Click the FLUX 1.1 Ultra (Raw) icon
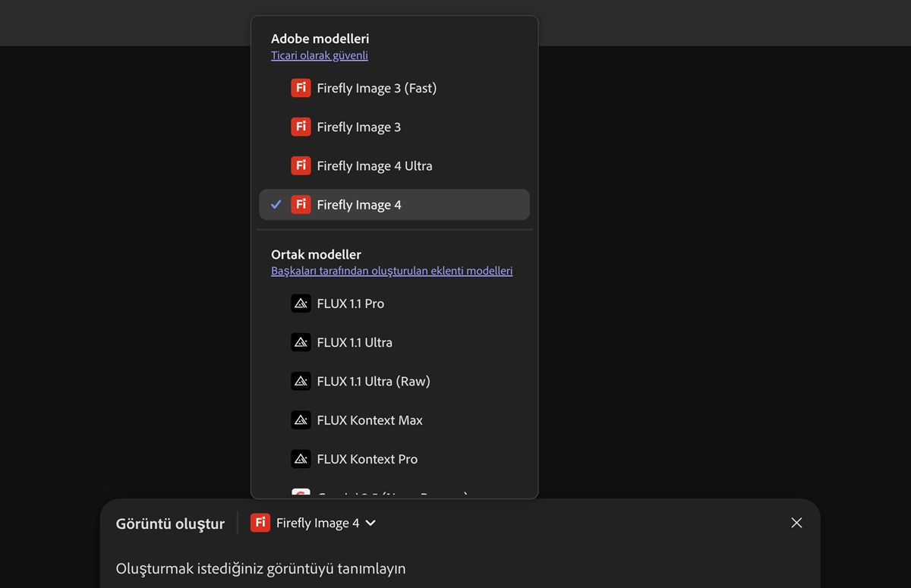 point(301,381)
